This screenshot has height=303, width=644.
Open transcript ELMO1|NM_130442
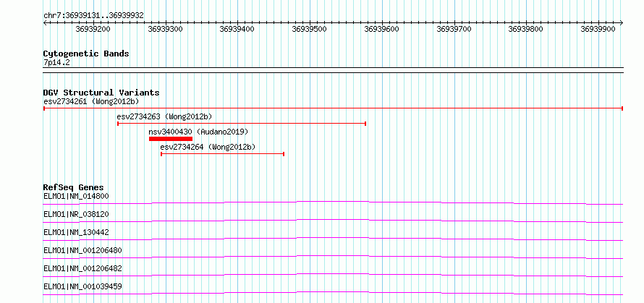76,232
